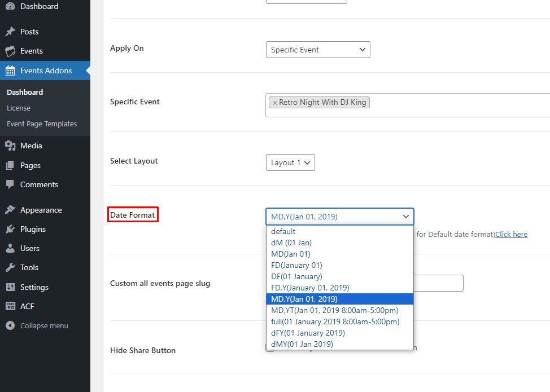Click the Comments speech bubble icon
Screen dimensions: 550x392
10,185
